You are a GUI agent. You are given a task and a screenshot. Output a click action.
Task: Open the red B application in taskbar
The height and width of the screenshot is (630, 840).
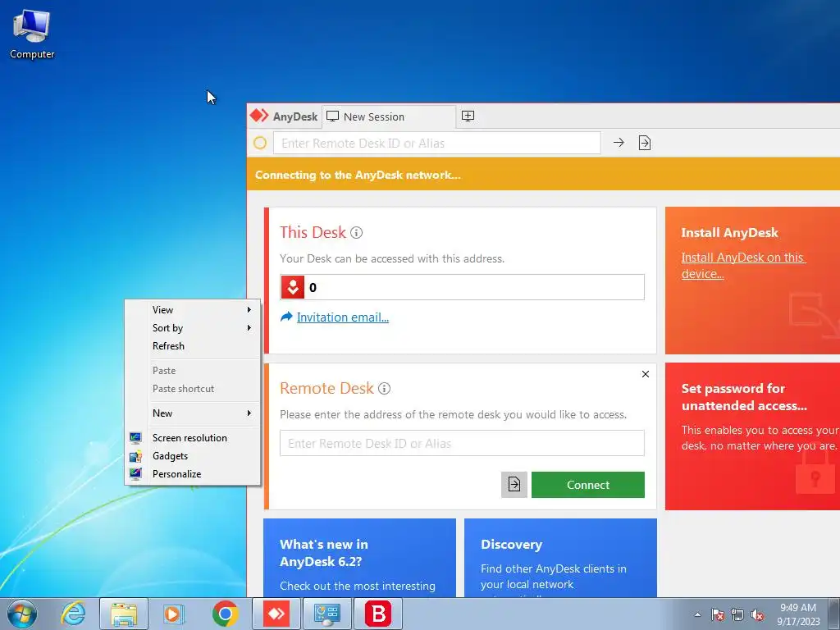click(378, 614)
